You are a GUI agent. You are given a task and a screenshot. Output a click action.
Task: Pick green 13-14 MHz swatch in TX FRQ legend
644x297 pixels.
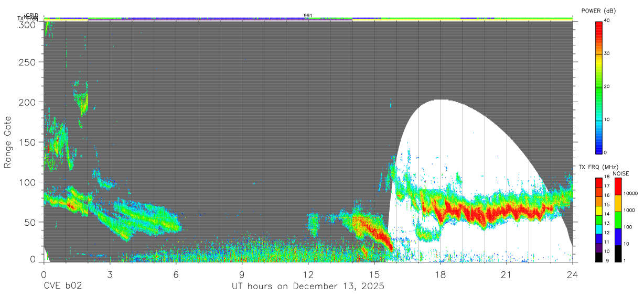[599, 220]
